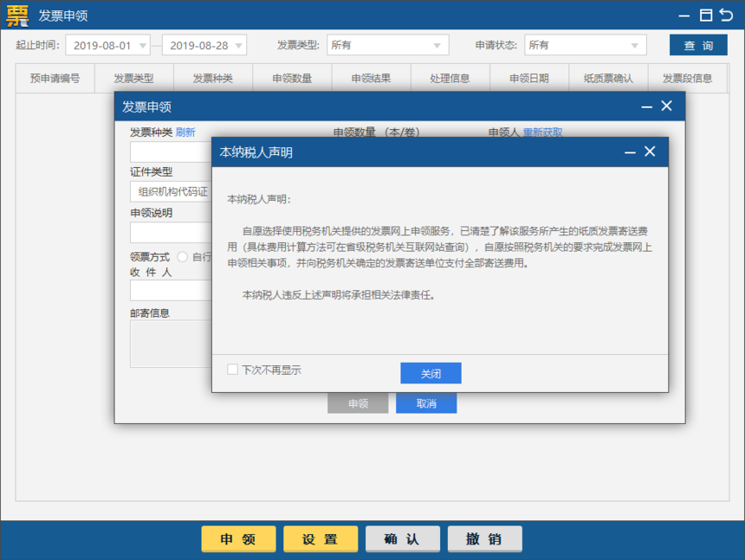Click the 查询 button
Image resolution: width=745 pixels, height=560 pixels.
[x=698, y=45]
